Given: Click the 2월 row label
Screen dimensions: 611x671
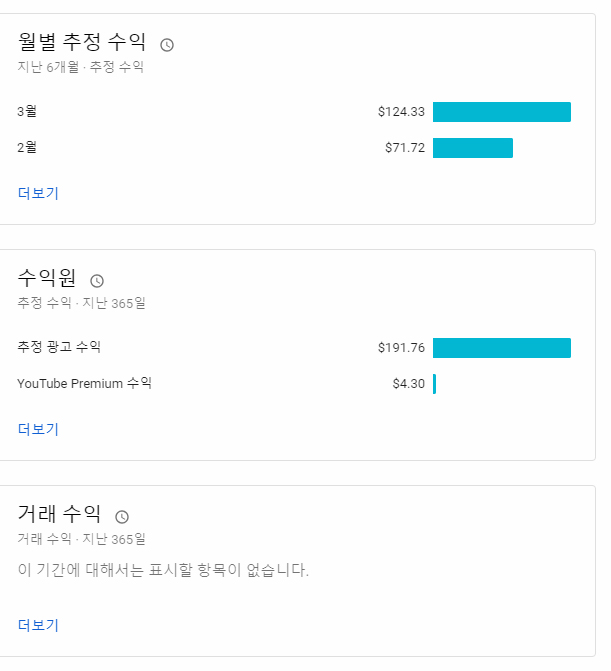Looking at the screenshot, I should [27, 148].
